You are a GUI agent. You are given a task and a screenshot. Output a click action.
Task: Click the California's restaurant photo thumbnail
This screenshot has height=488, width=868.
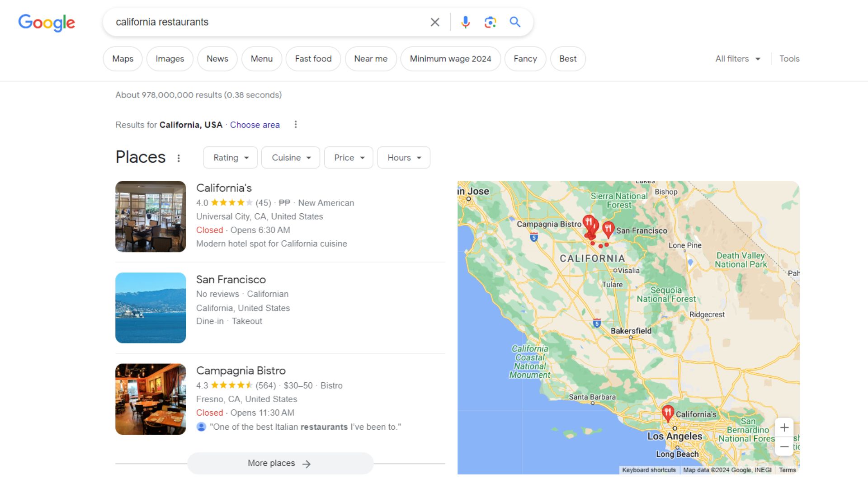(x=151, y=216)
